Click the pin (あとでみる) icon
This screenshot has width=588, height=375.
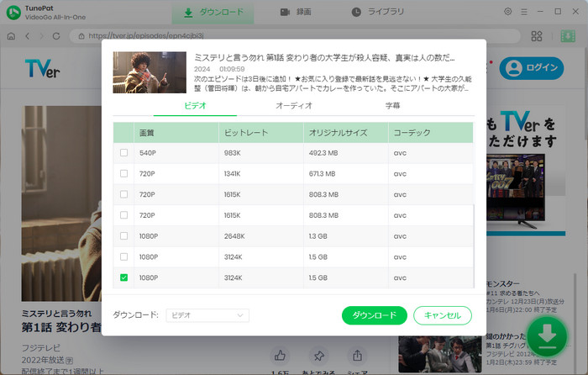point(318,356)
